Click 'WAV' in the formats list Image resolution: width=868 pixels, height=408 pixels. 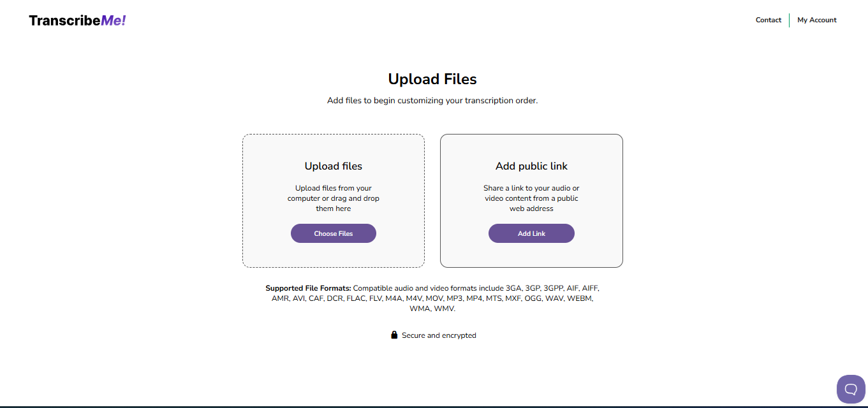(555, 298)
